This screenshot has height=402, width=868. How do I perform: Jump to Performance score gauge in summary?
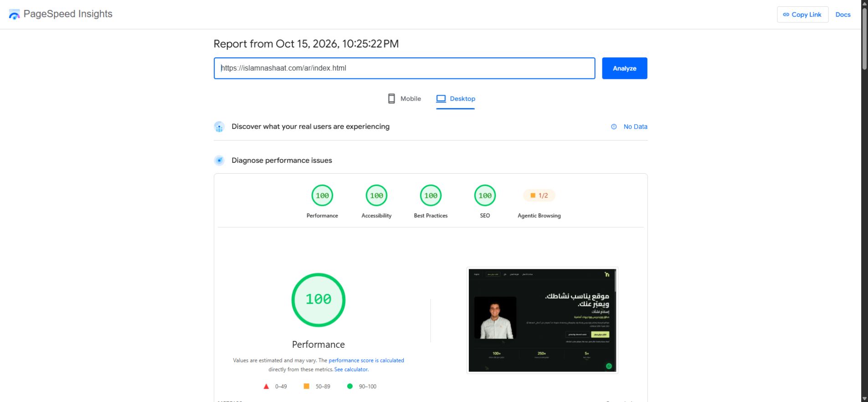[x=322, y=196]
